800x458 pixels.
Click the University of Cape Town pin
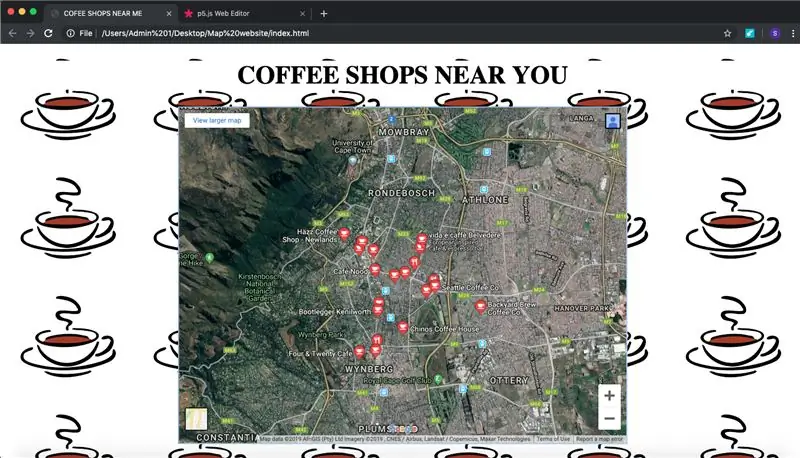pyautogui.click(x=353, y=161)
